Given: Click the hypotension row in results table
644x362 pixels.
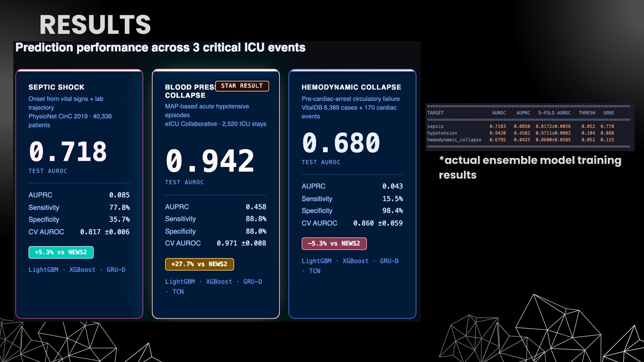Looking at the screenshot, I should [520, 133].
